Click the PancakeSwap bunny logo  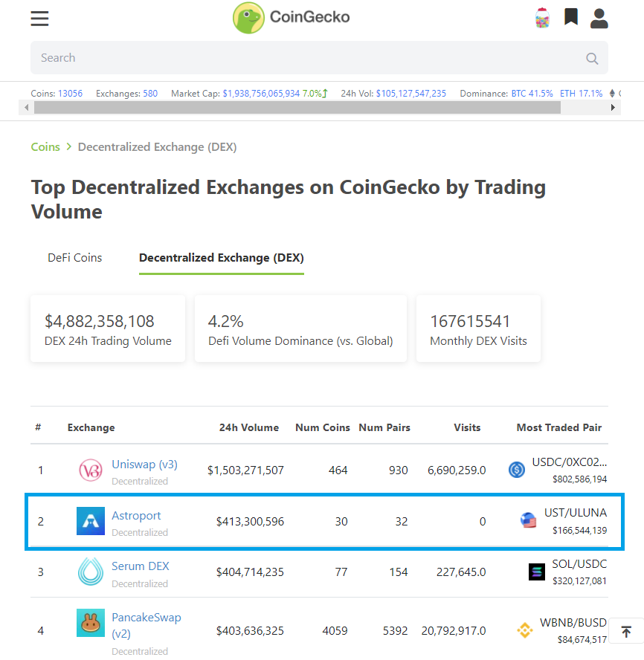pyautogui.click(x=91, y=623)
